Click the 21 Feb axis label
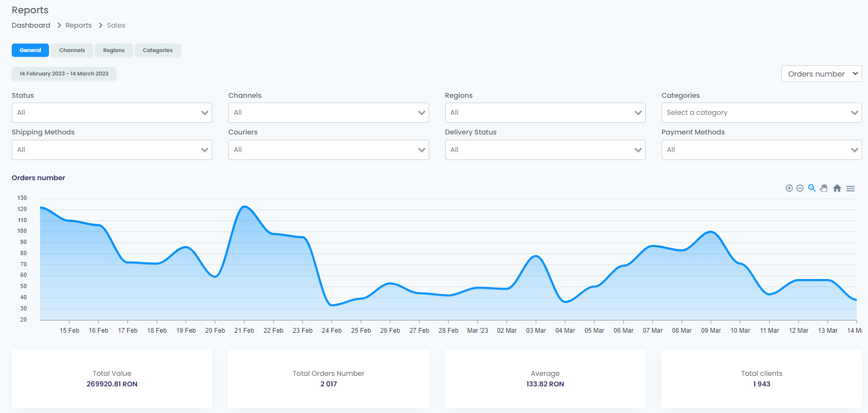Screen dimensions: 868x413 (x=244, y=331)
